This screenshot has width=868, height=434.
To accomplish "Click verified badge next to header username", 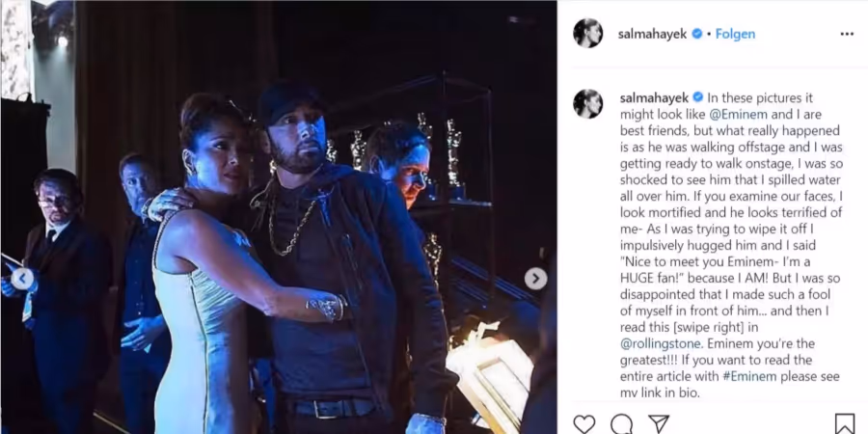I will pos(697,34).
